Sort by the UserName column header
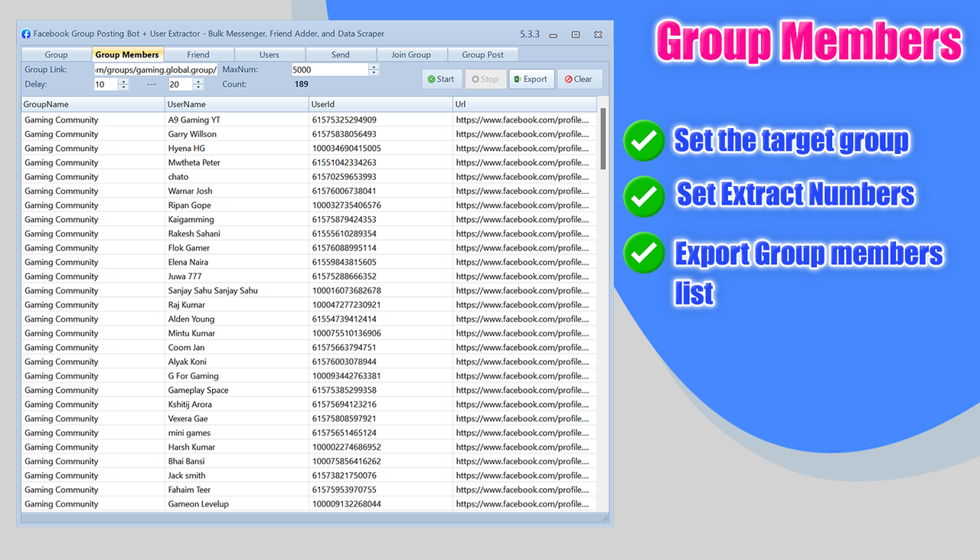The width and height of the screenshot is (980, 560). (237, 104)
